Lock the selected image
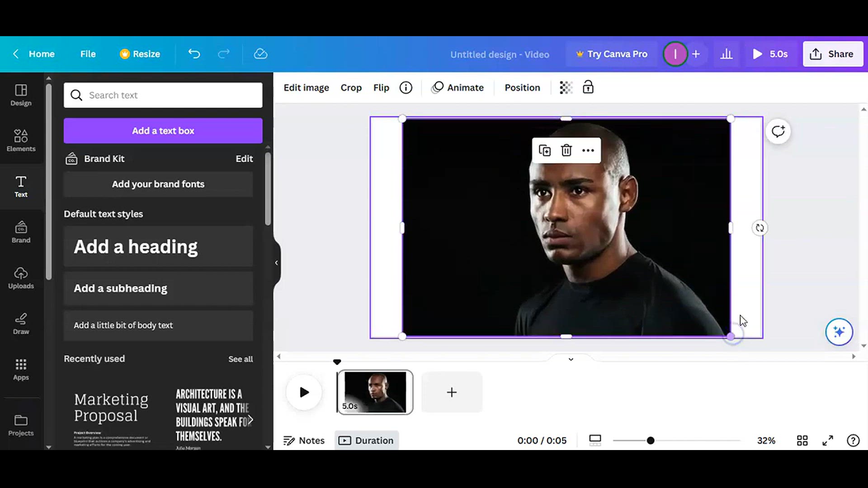The width and height of the screenshot is (868, 488). click(588, 87)
